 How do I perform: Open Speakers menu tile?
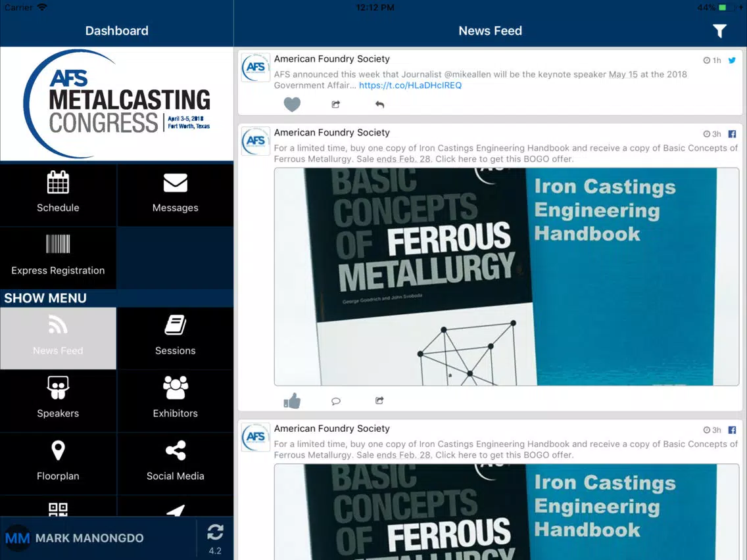pyautogui.click(x=58, y=401)
